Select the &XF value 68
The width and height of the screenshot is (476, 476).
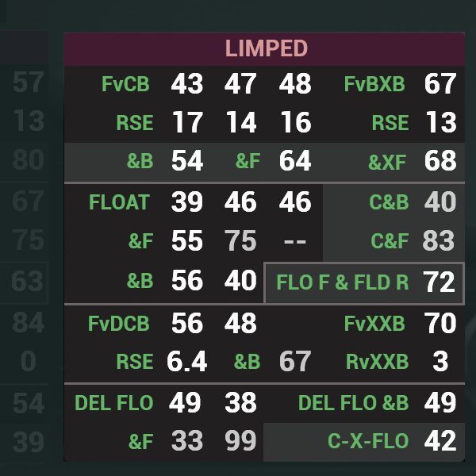(x=440, y=160)
